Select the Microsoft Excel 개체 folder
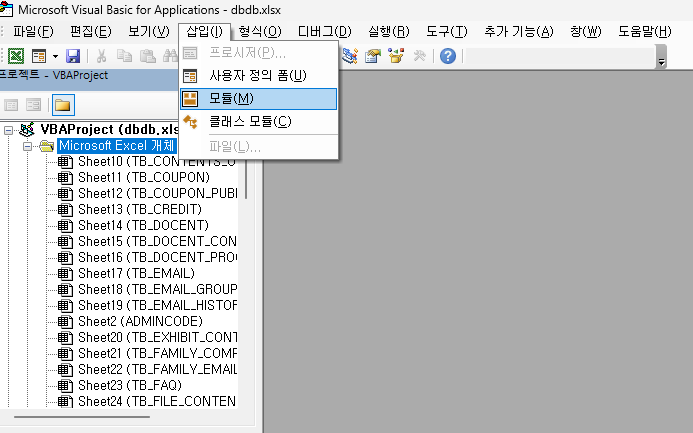Image resolution: width=693 pixels, height=433 pixels. 117,146
